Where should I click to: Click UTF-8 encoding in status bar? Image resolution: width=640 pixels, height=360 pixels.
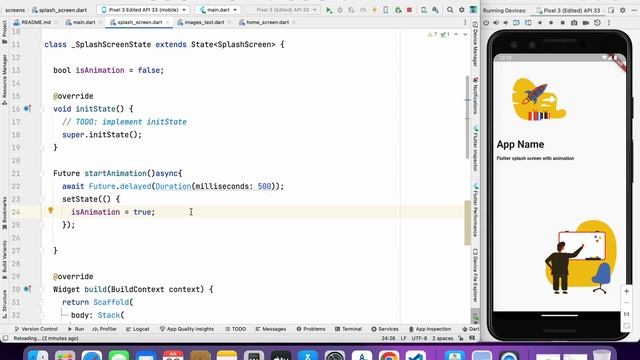tap(419, 338)
